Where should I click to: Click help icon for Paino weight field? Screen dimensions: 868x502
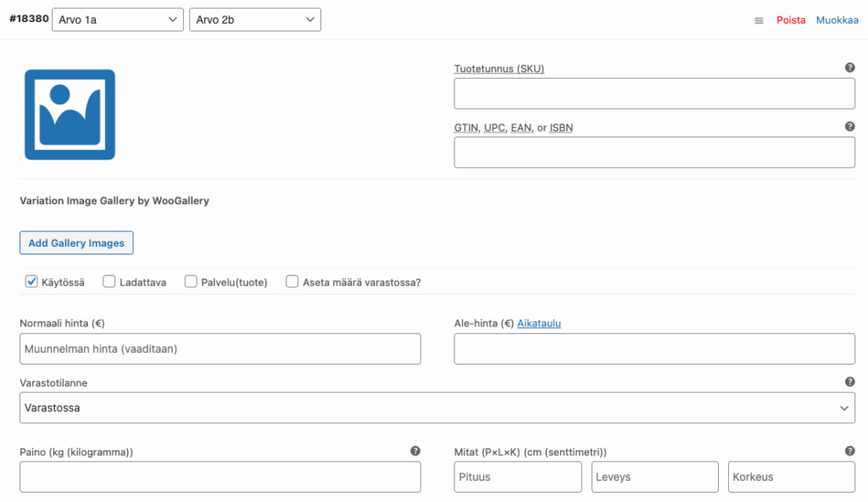pyautogui.click(x=415, y=451)
